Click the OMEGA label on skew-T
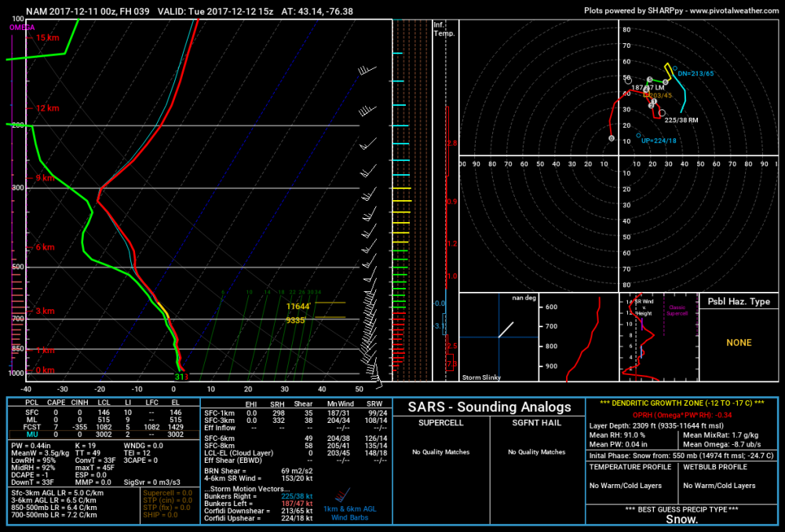785x532 pixels. 22,27
